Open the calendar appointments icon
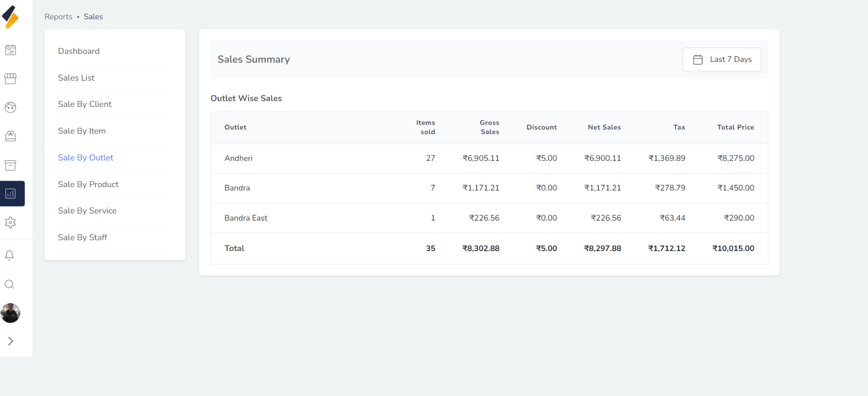 coord(10,50)
